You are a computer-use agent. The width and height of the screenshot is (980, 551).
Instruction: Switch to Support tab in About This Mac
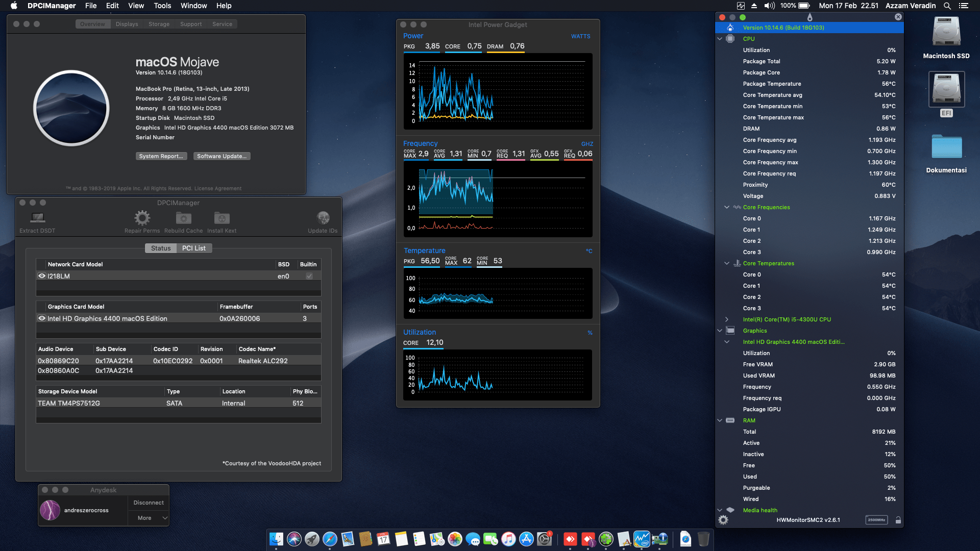coord(190,24)
